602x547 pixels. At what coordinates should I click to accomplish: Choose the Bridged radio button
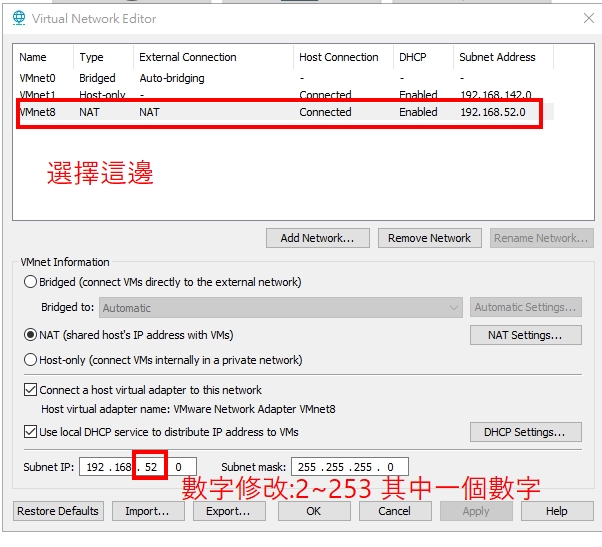30,282
